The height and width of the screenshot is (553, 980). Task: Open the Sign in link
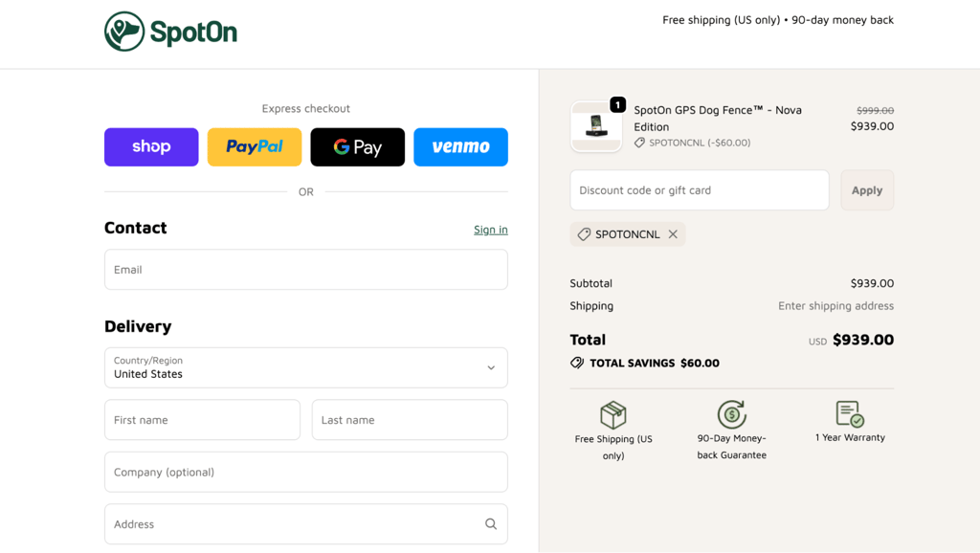coord(491,230)
